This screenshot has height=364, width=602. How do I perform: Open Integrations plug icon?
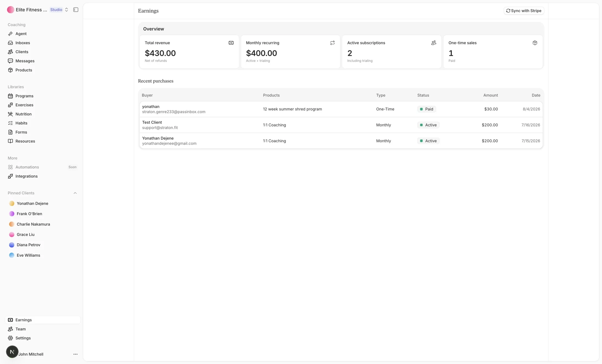coord(10,176)
